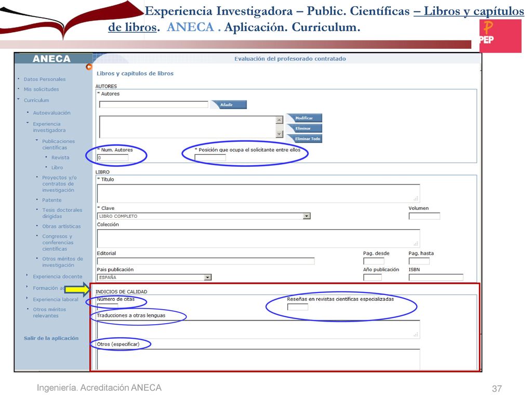The image size is (532, 399).
Task: Focus the Volumen field
Action: pos(424,216)
